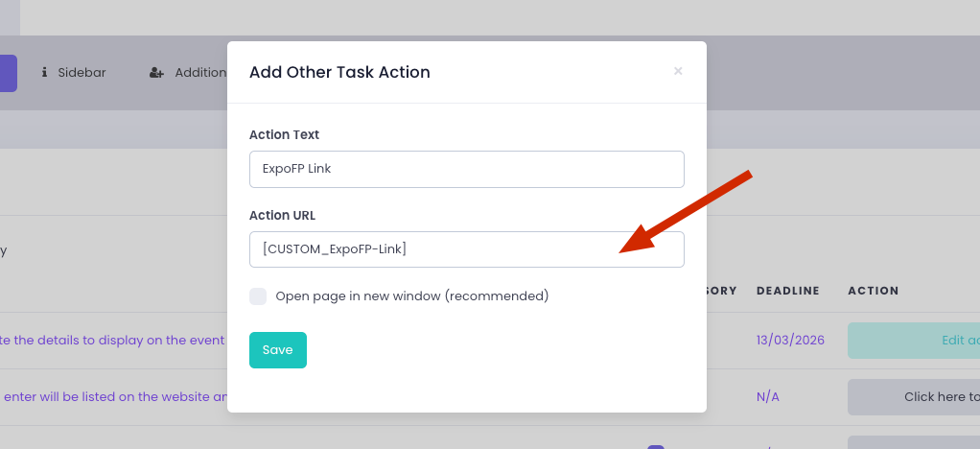Open the 'will be listed on the website' task link
The height and width of the screenshot is (449, 980).
(x=113, y=396)
